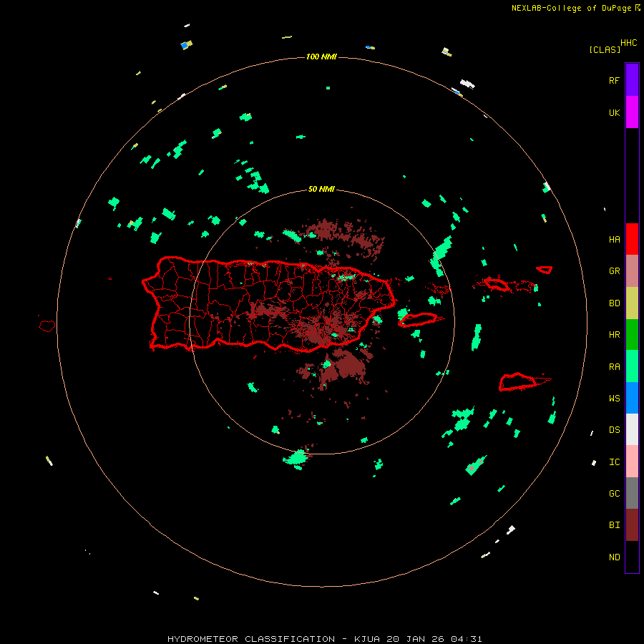Screen dimensions: 644x644
Task: Click the 'HHC' product code text
Action: click(628, 43)
